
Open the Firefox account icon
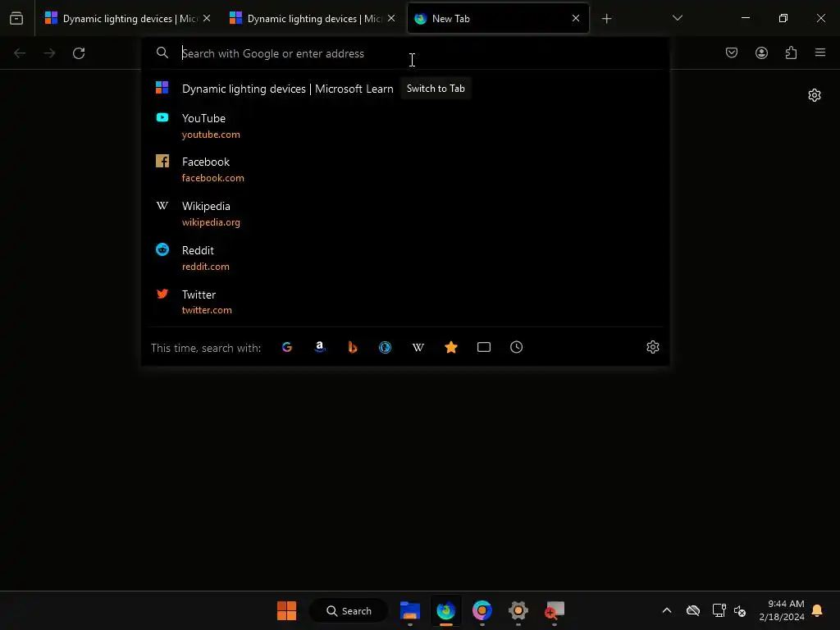point(761,52)
